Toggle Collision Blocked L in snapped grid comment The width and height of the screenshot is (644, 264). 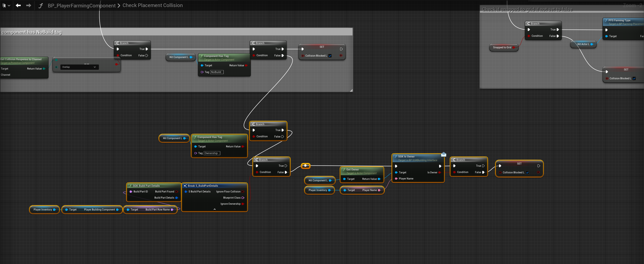[634, 78]
